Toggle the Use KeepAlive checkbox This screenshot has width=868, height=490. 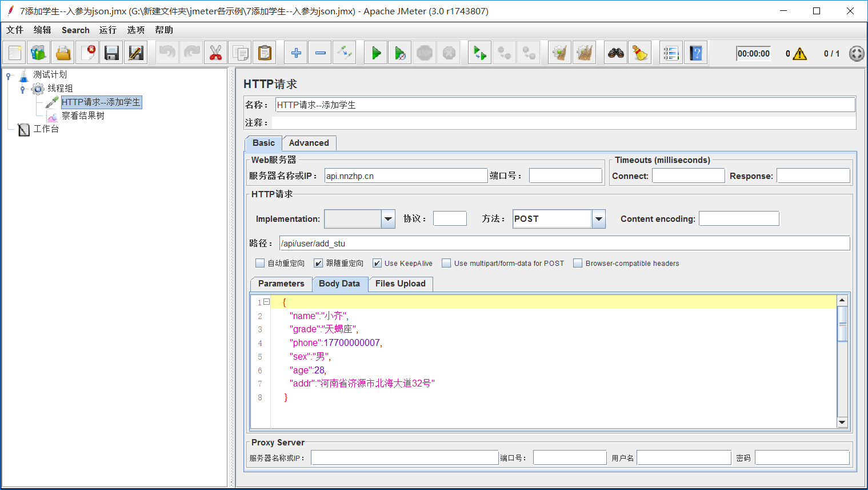(x=377, y=263)
